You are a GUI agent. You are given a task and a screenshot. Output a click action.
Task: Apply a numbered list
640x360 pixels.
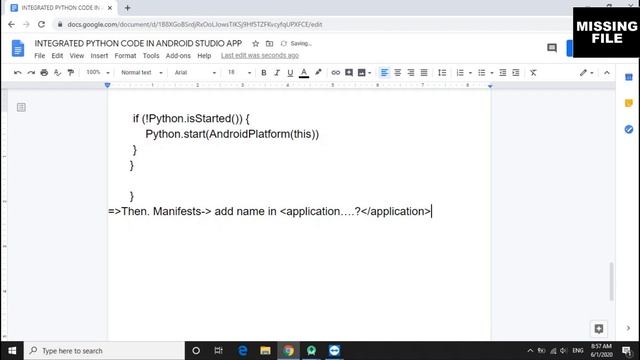pyautogui.click(x=460, y=73)
